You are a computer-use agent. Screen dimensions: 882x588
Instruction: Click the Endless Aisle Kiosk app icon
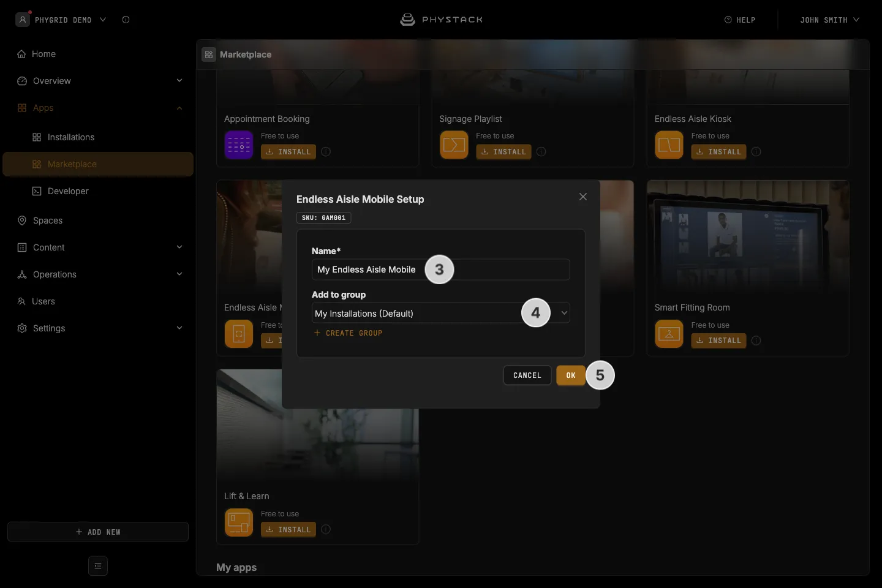pyautogui.click(x=669, y=145)
